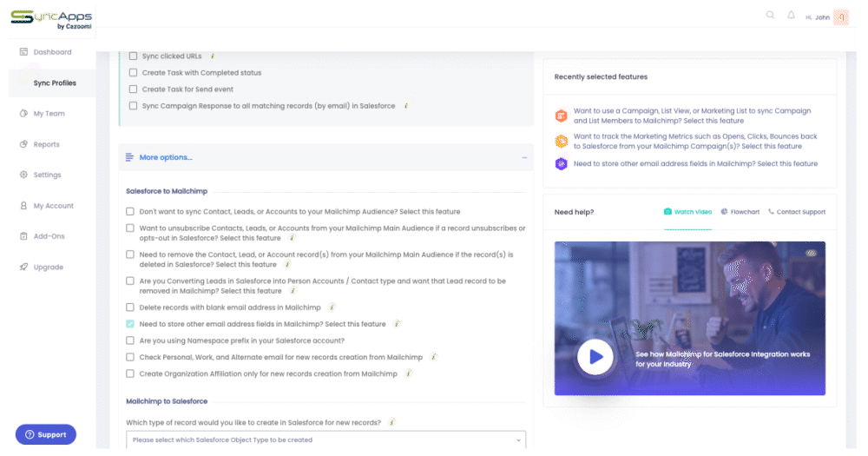
Task: Click the orange Campaign feature icon
Action: coord(562,116)
